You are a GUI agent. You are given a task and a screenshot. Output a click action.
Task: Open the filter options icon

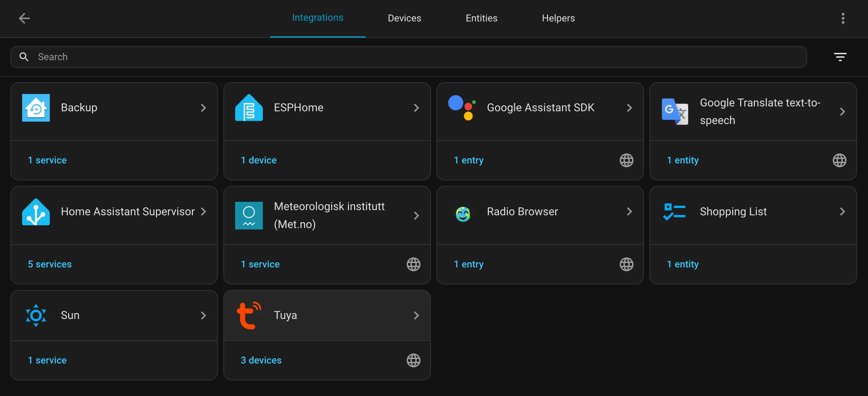840,57
